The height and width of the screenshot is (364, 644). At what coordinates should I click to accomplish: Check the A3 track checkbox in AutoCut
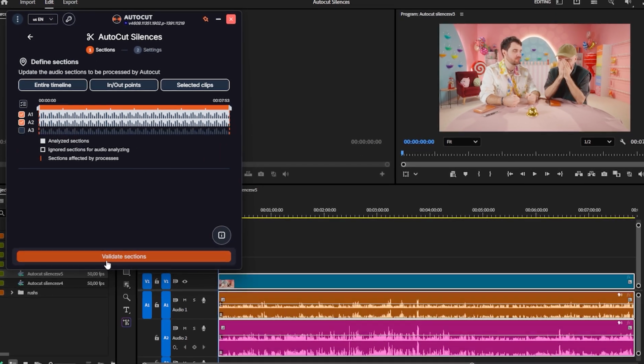coord(22,130)
